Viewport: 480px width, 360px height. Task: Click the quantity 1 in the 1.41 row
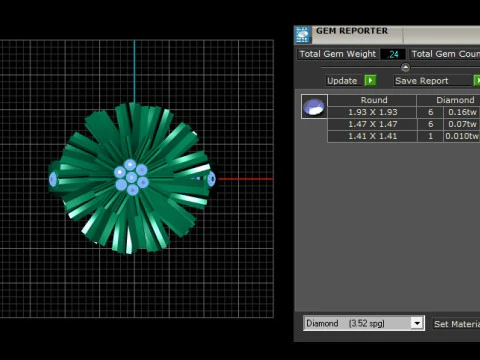[430, 136]
